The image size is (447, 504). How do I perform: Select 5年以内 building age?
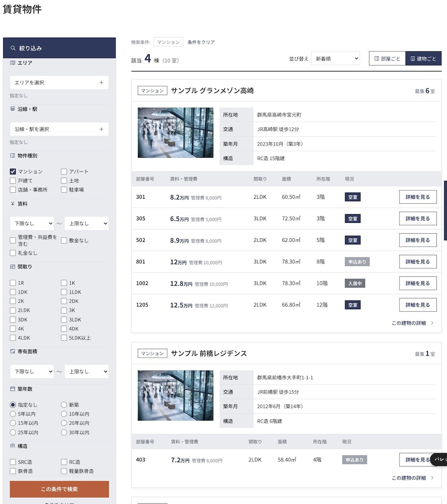pyautogui.click(x=13, y=414)
